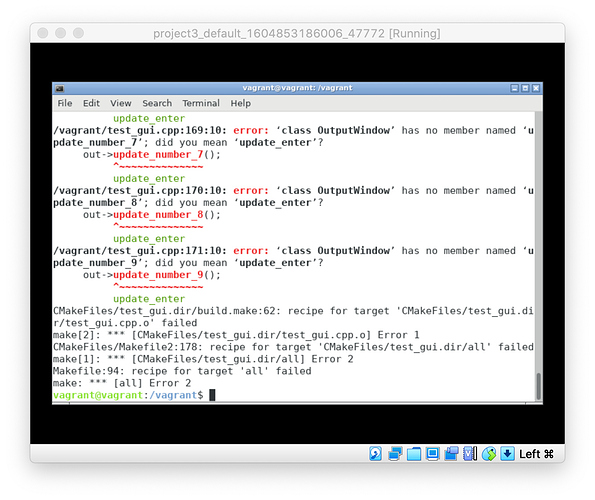
Task: Click the video capture recording icon
Action: (451, 453)
